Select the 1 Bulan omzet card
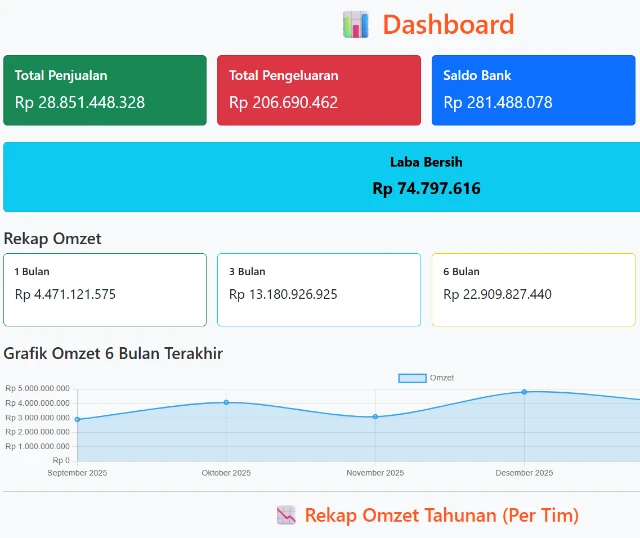Screen dimensions: 640x538 click(x=105, y=289)
